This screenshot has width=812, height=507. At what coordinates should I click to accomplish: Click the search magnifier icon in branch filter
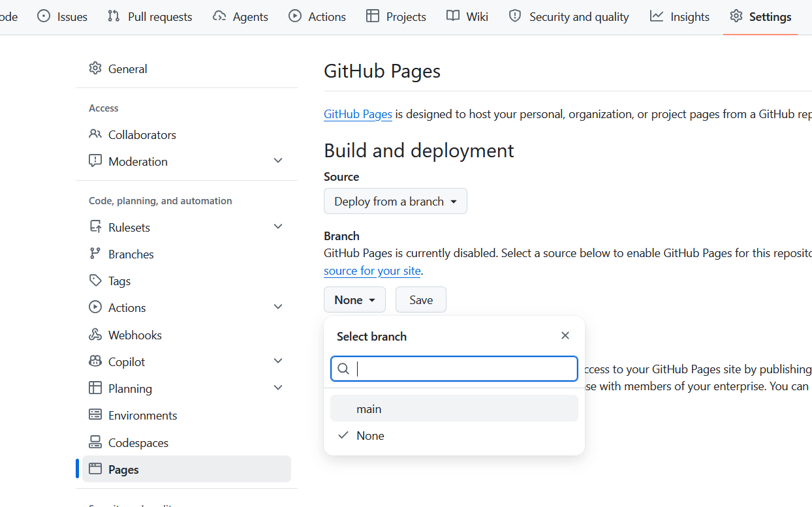(x=343, y=369)
